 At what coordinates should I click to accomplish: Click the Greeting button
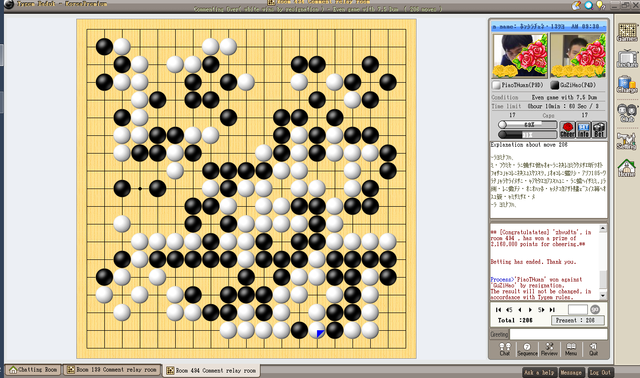point(499,334)
